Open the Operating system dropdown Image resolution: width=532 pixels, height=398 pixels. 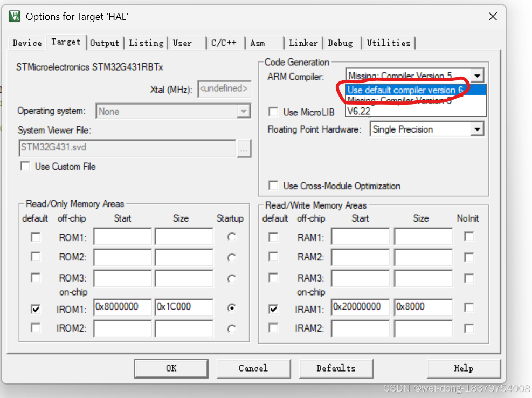174,112
